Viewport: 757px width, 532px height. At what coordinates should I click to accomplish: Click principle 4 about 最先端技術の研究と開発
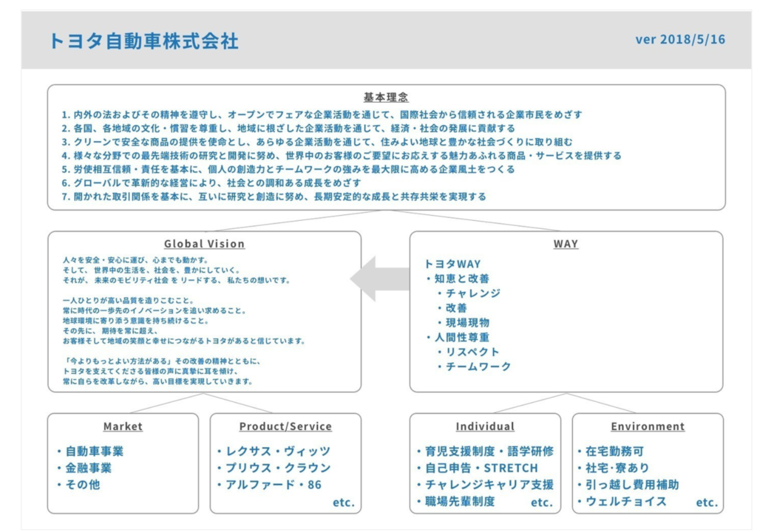342,155
